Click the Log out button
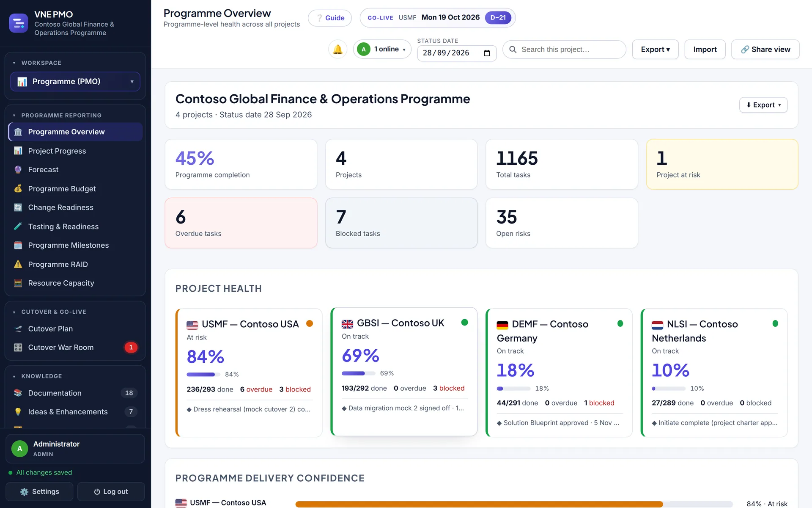812x508 pixels. click(111, 491)
